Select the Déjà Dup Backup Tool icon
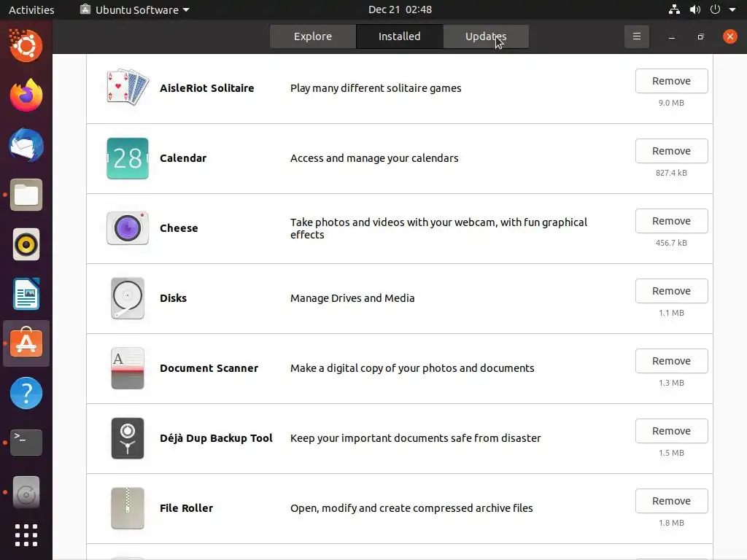 click(x=128, y=438)
